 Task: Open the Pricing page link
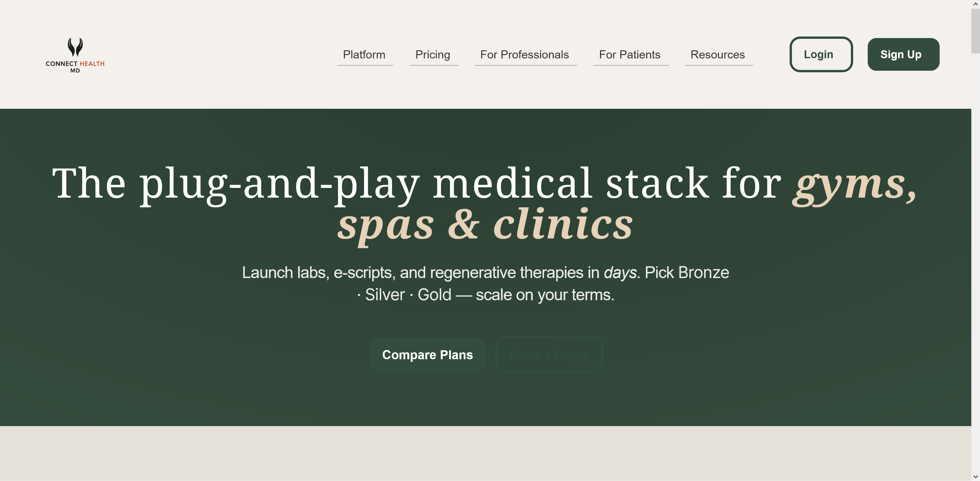[433, 54]
